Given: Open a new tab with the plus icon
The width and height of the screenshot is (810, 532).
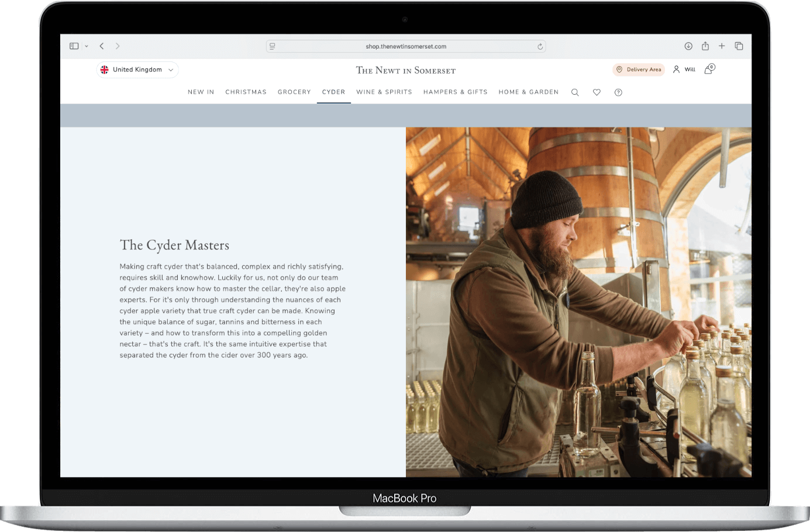Looking at the screenshot, I should (722, 46).
